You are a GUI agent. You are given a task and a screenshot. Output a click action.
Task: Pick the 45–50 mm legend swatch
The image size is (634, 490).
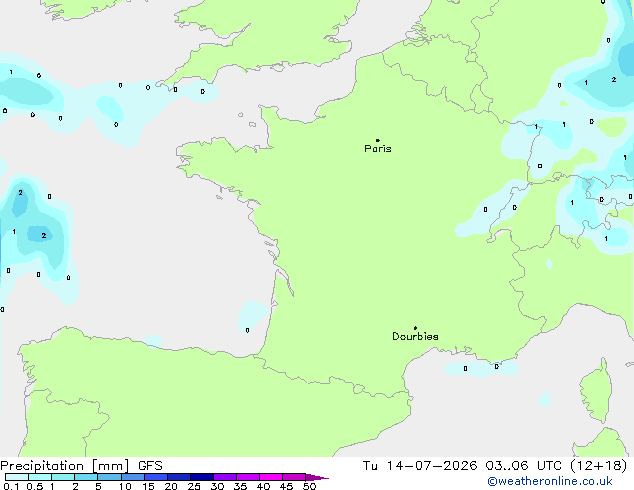[294, 477]
